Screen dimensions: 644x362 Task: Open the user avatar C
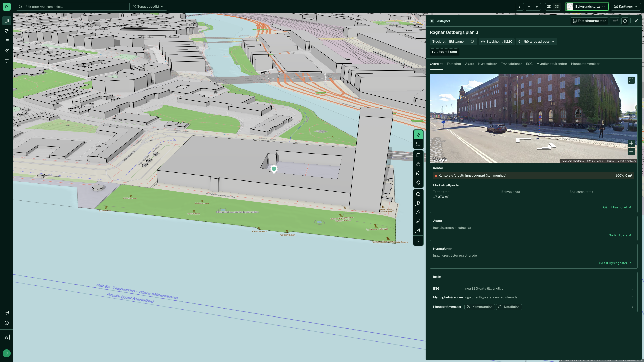(7, 353)
